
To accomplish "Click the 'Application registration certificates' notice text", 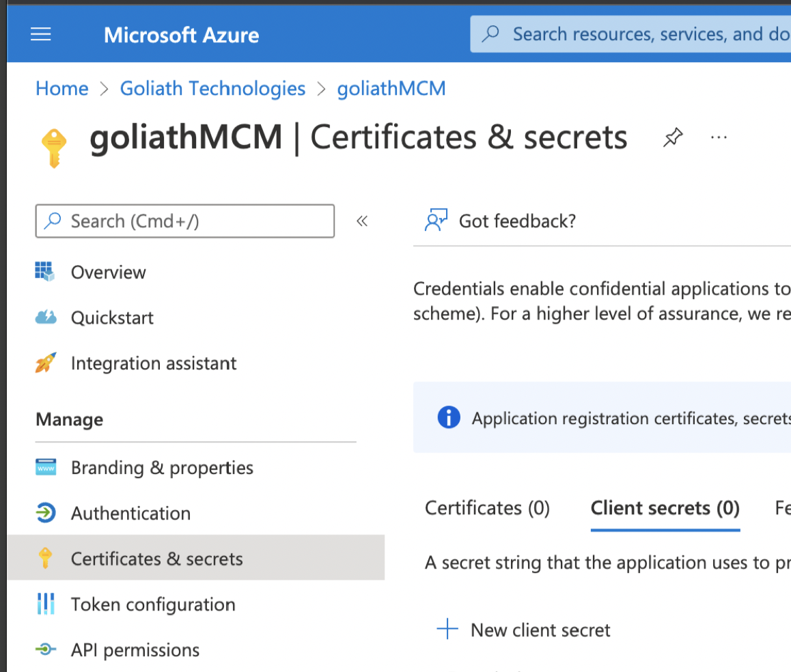I will click(631, 418).
